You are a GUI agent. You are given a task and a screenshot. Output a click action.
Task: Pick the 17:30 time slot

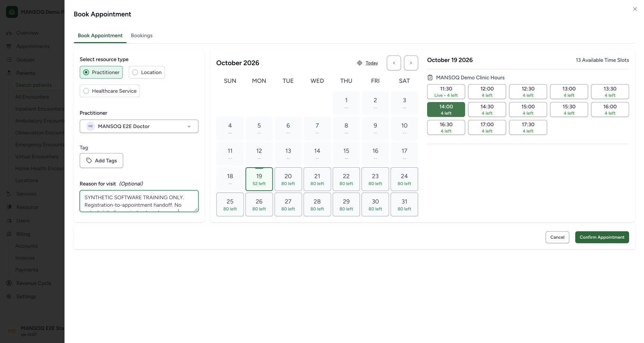(528, 127)
